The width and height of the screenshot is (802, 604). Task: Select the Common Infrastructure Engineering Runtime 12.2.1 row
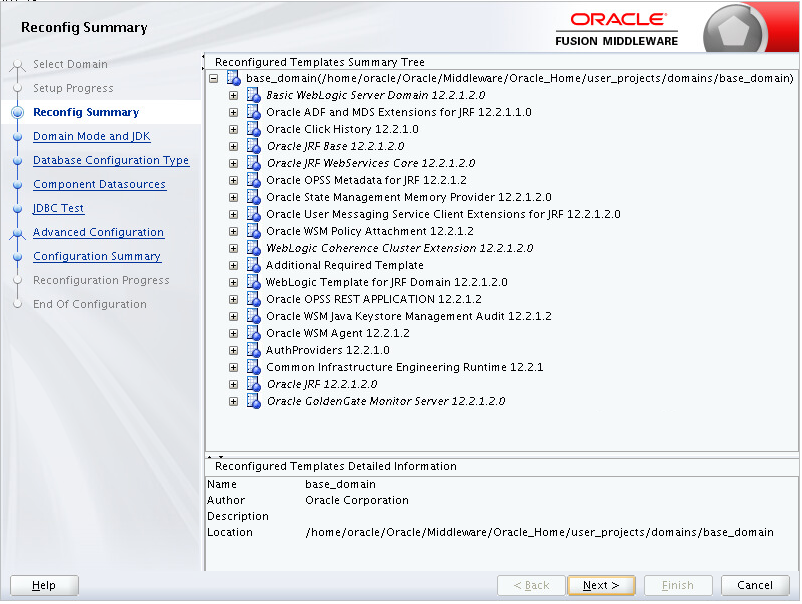click(405, 367)
